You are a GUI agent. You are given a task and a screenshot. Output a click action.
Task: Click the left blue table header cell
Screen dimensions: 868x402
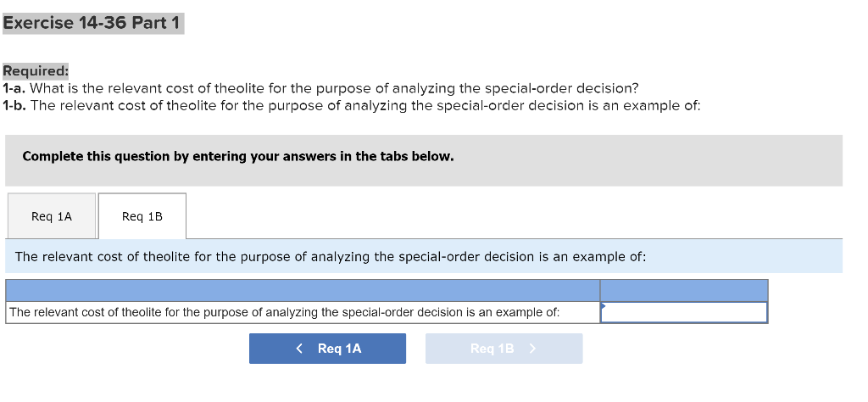(x=303, y=290)
